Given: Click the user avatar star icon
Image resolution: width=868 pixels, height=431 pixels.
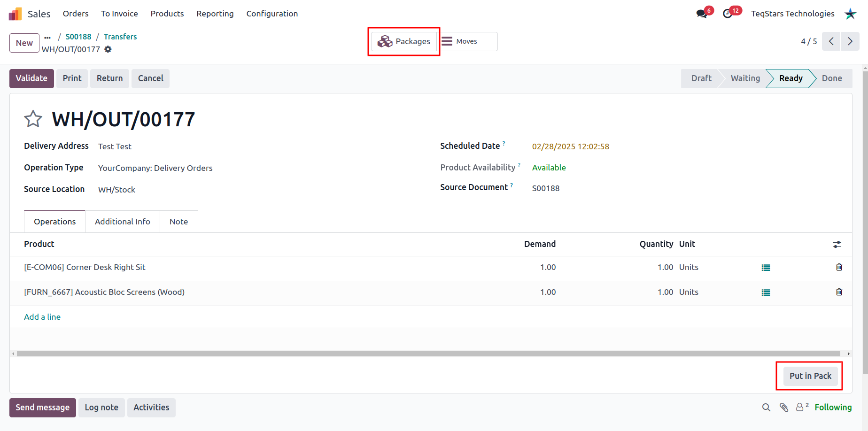Looking at the screenshot, I should (x=851, y=14).
